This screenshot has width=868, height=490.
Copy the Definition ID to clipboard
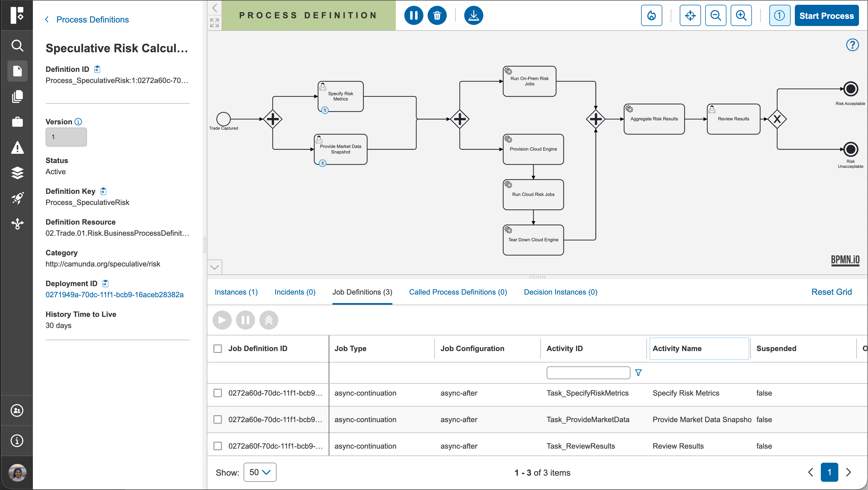coord(97,69)
